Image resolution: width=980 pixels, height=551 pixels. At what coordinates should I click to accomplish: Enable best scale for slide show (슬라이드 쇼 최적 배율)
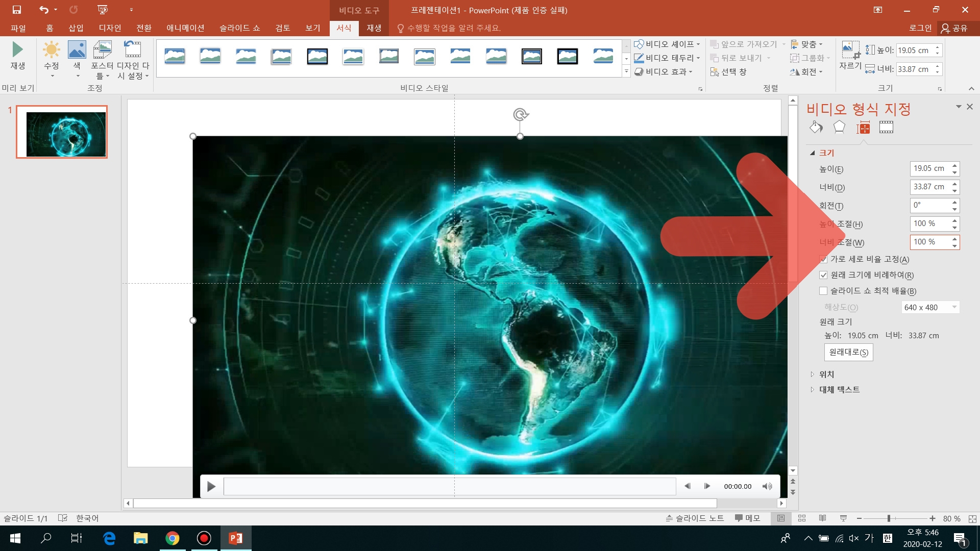[823, 291]
